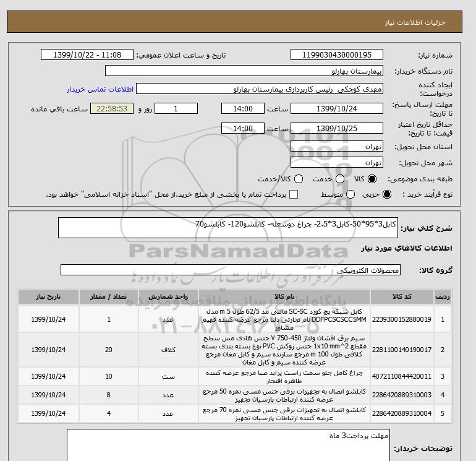
Task: Select the جزیی purchase process radio
Action: click(x=387, y=194)
